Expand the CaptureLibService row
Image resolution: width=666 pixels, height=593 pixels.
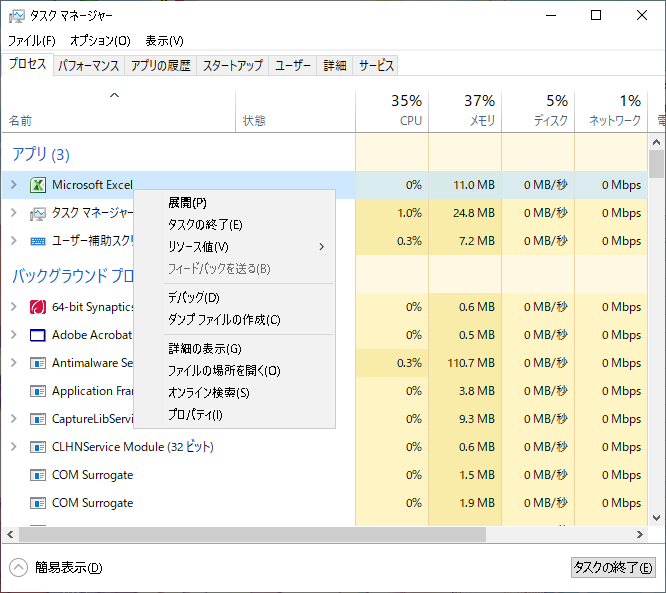14,419
